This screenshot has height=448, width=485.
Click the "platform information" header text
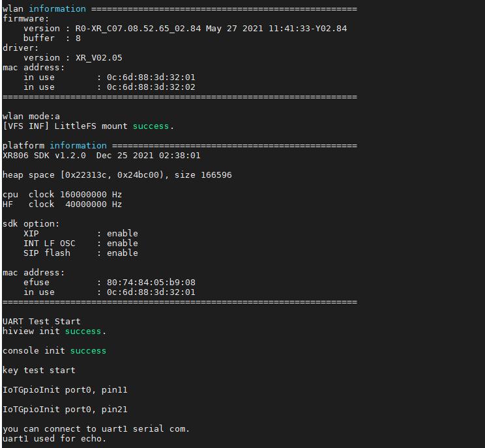54,146
